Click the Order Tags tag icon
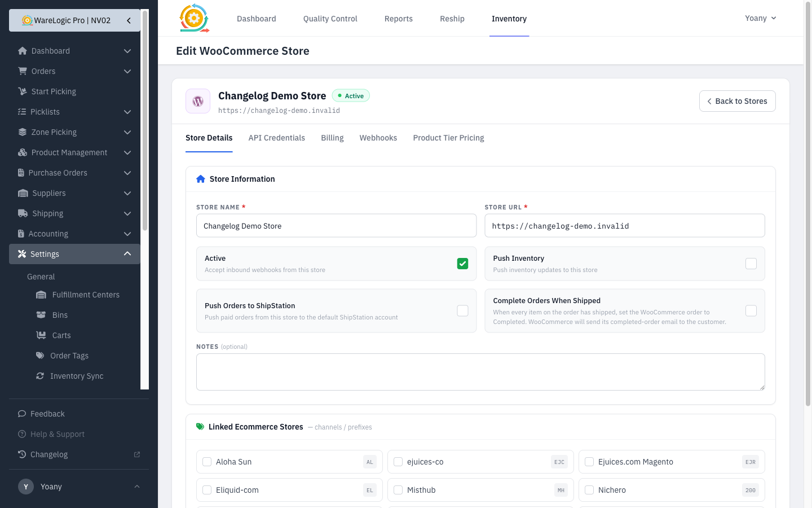The height and width of the screenshot is (508, 812). point(40,356)
